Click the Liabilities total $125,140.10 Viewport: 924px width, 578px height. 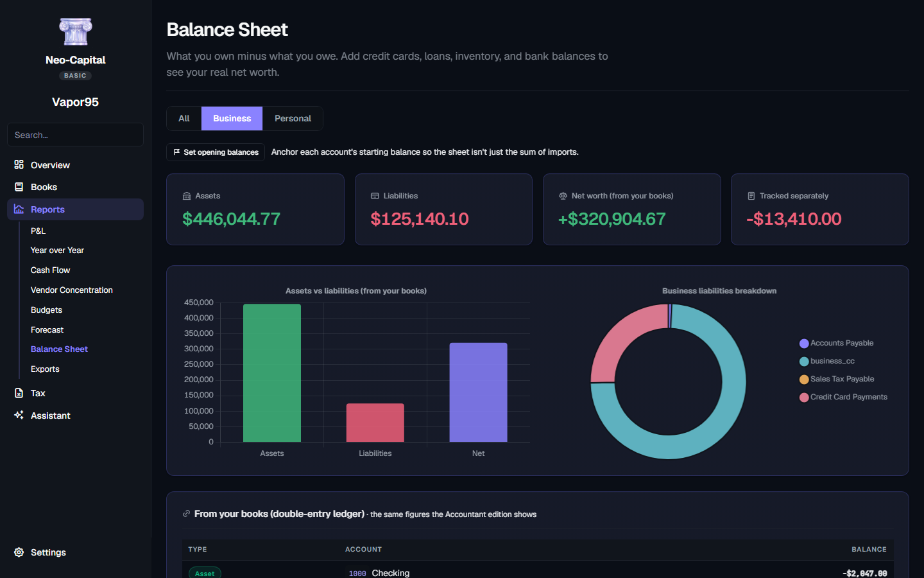pyautogui.click(x=420, y=219)
